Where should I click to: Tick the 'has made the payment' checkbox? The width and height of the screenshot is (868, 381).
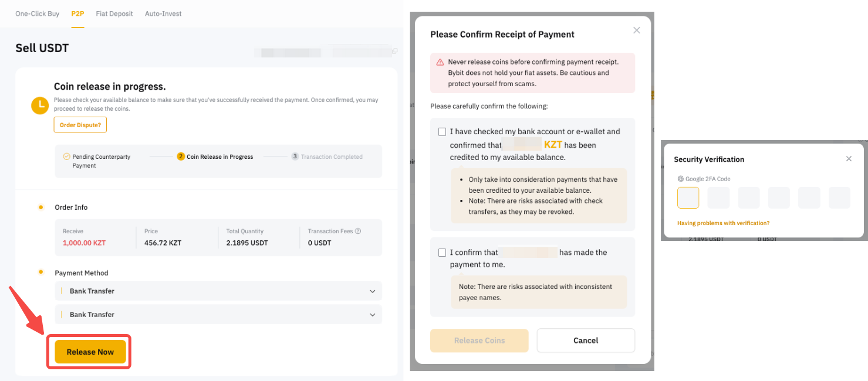coord(442,253)
